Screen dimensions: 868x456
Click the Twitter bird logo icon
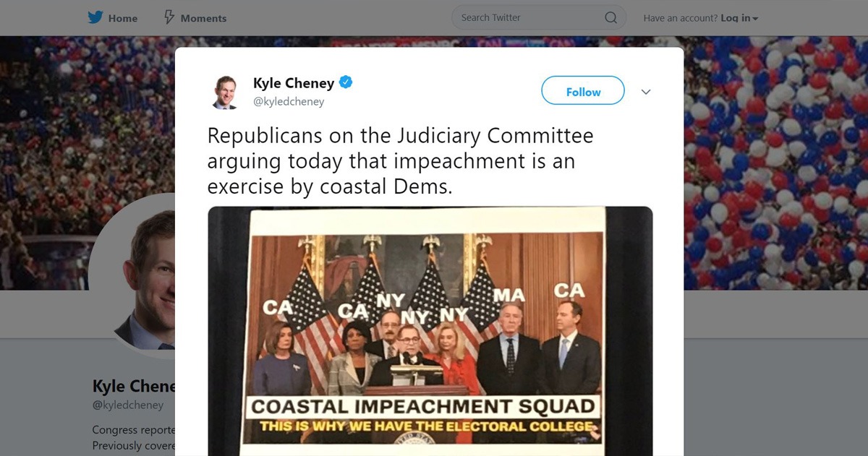point(95,17)
